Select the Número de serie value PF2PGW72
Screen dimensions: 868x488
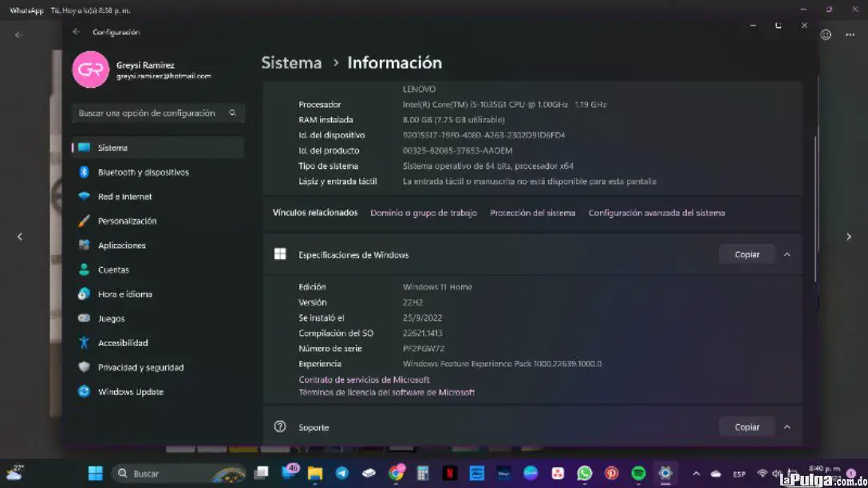pos(424,348)
